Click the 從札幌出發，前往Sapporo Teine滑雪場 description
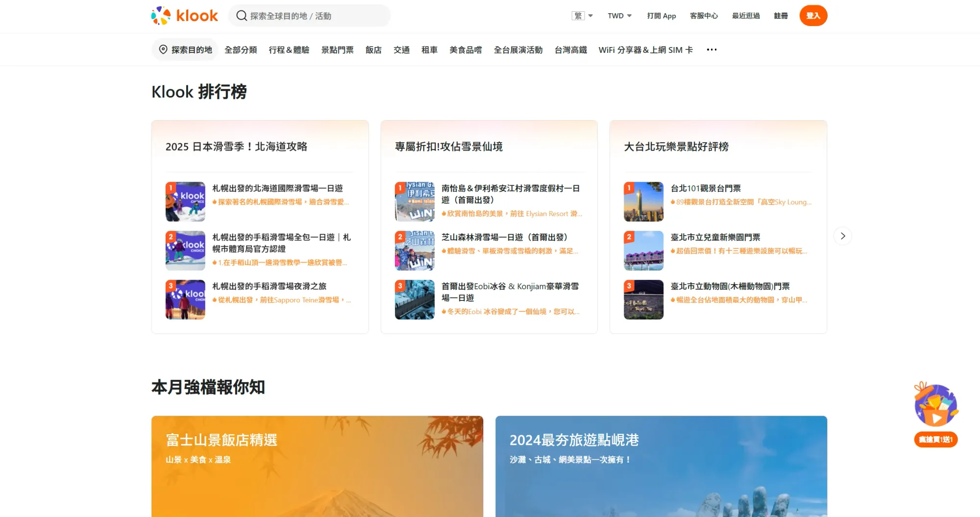980x517 pixels. click(x=282, y=300)
